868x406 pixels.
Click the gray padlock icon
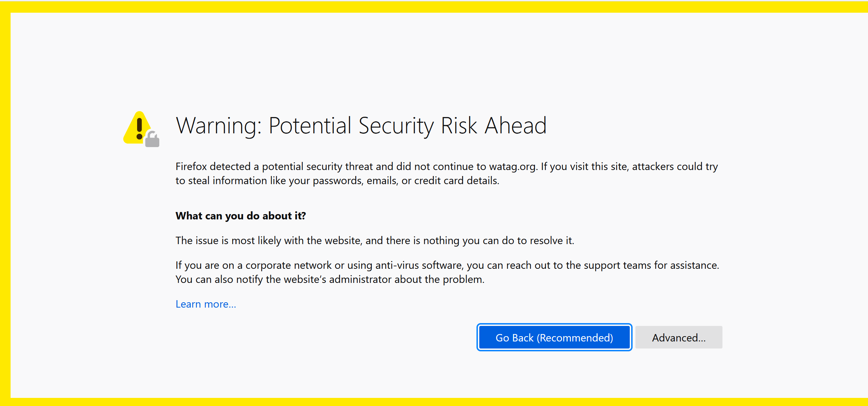(x=152, y=140)
